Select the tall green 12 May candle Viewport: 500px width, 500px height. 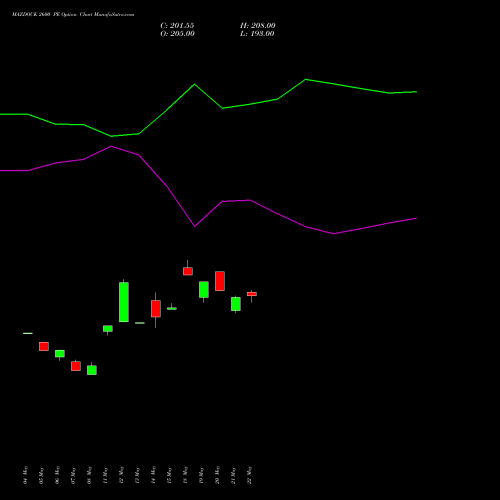(124, 302)
